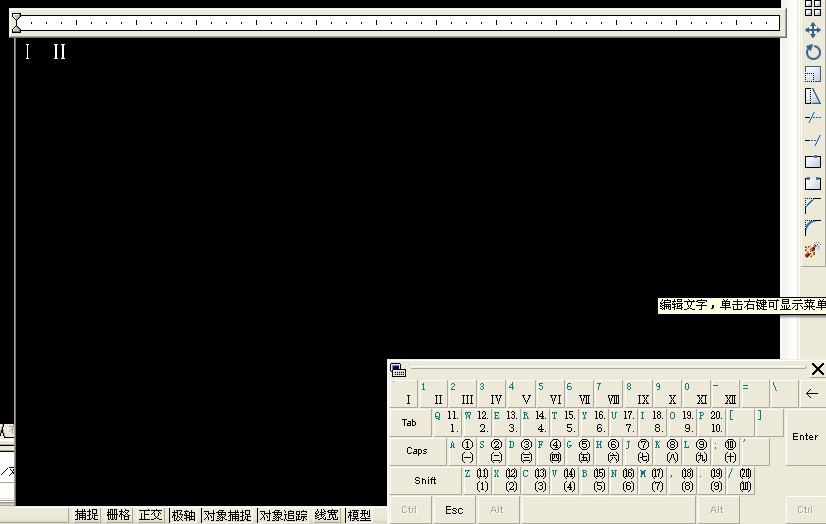This screenshot has width=826, height=524.
Task: Select the Explode tool icon
Action: pos(813,250)
